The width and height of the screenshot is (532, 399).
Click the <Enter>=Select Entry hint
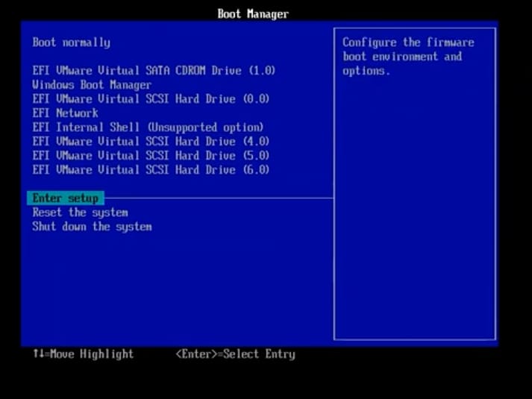[x=236, y=354]
